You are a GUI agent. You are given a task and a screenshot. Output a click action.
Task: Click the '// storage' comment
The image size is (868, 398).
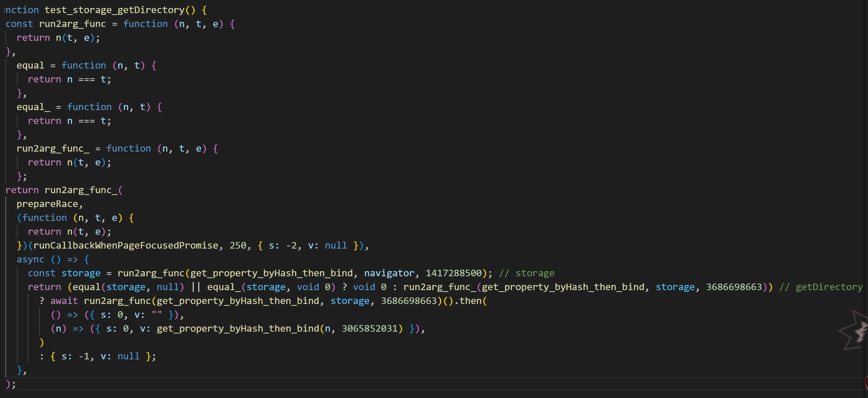(x=526, y=273)
